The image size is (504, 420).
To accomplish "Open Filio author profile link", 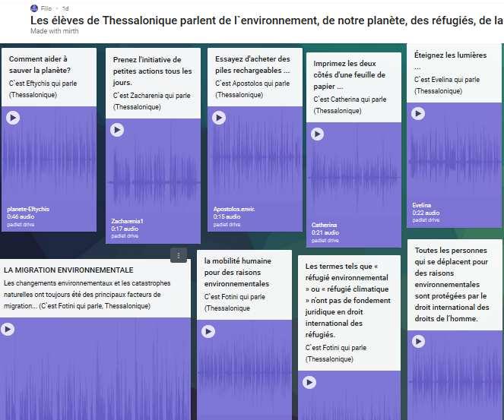I will click(47, 8).
